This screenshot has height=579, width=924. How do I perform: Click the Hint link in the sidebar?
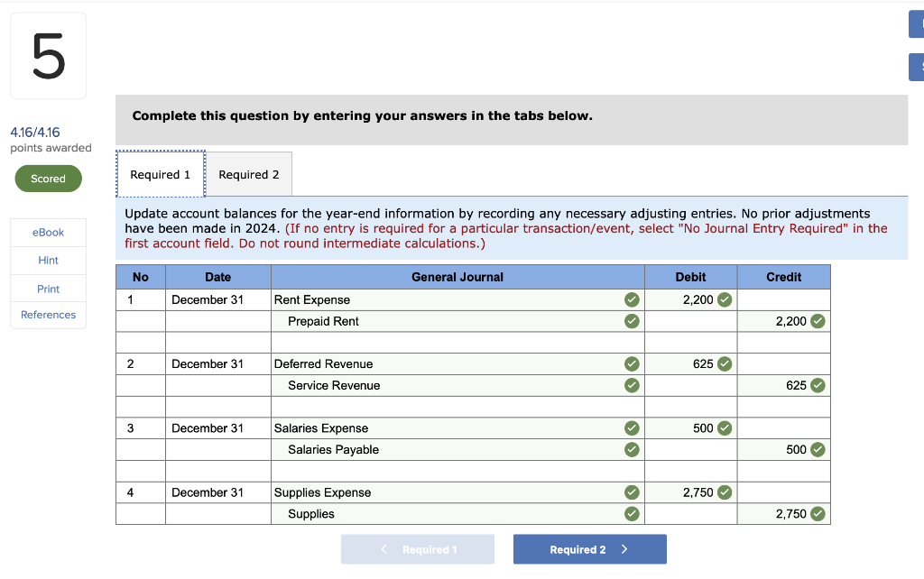[48, 259]
